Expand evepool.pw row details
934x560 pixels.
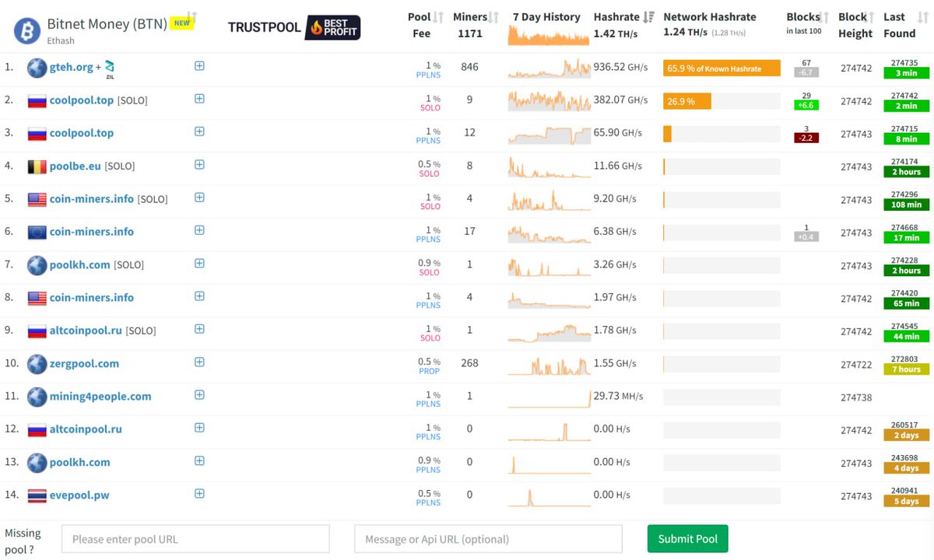point(199,494)
